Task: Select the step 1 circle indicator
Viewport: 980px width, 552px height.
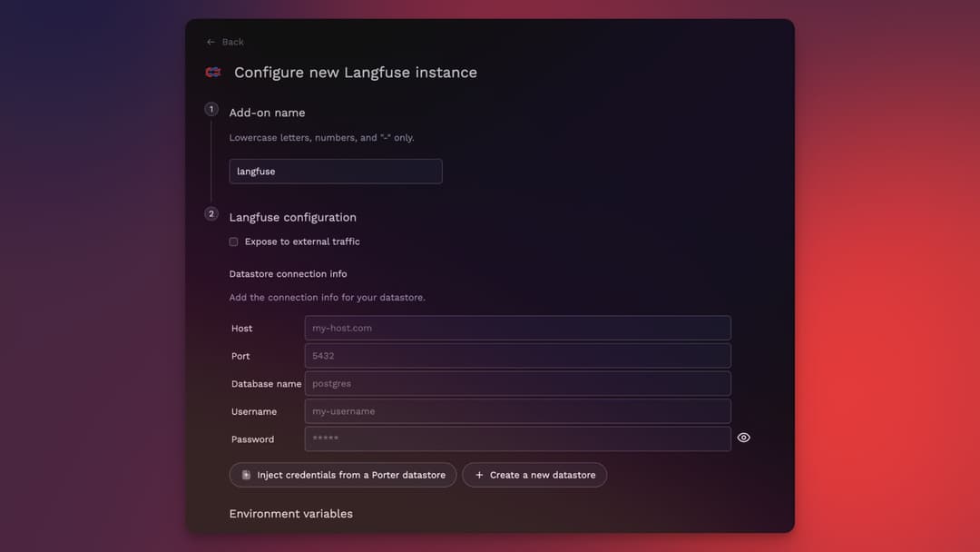Action: tap(211, 108)
